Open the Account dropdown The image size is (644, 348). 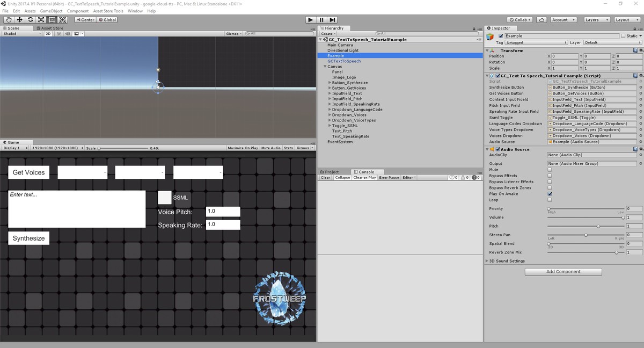(x=563, y=20)
